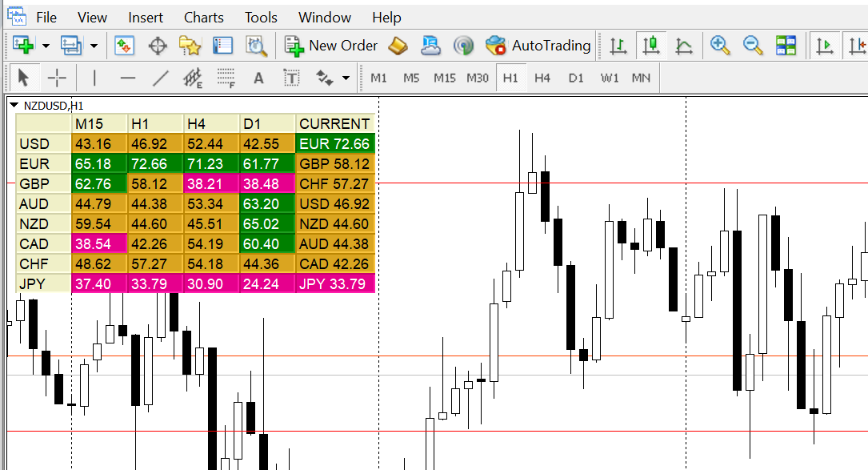Collapse the NZDUSD,H1 chart triangle

coord(14,105)
